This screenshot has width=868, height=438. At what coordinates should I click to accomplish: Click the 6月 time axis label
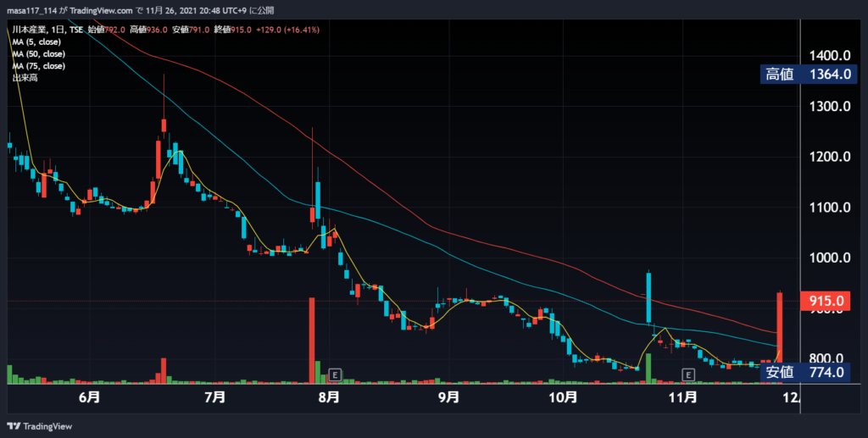point(90,397)
